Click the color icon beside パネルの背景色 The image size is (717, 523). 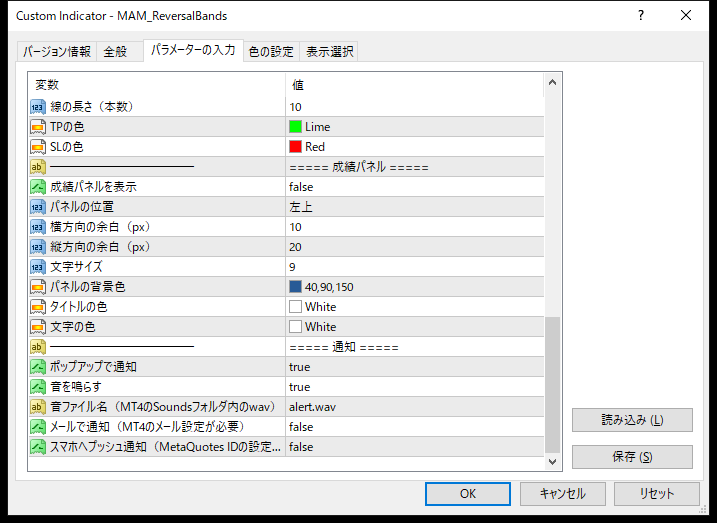pyautogui.click(x=38, y=287)
